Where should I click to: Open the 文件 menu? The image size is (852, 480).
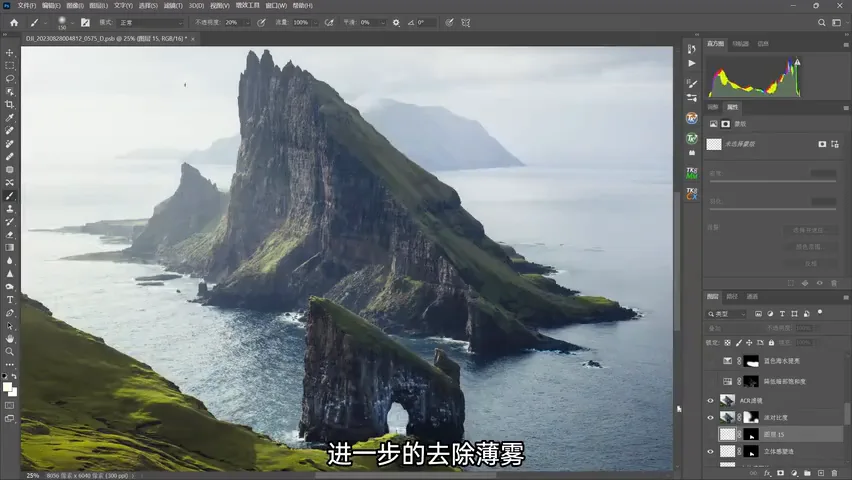pos(26,5)
